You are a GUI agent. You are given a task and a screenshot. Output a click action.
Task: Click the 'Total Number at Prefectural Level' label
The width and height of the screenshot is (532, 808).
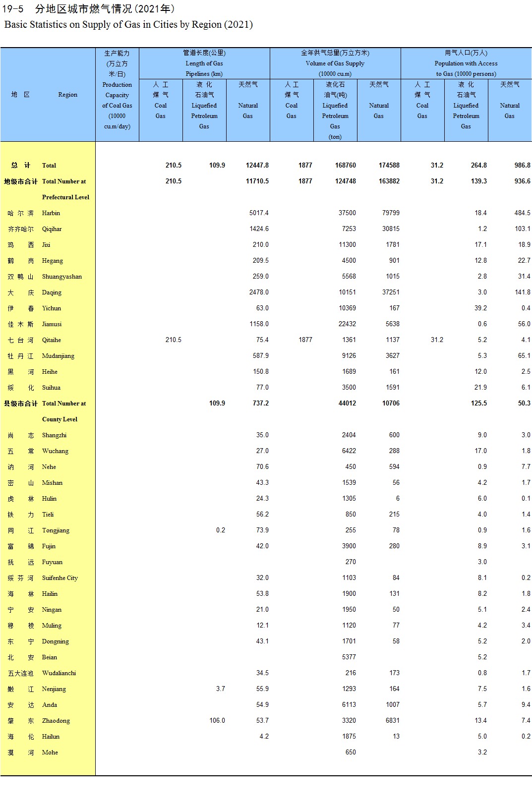[65, 189]
